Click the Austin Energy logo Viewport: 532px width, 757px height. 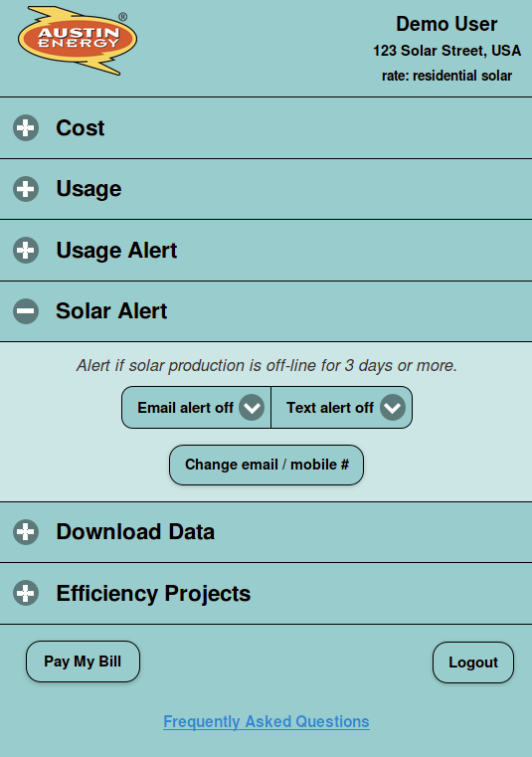(x=78, y=41)
